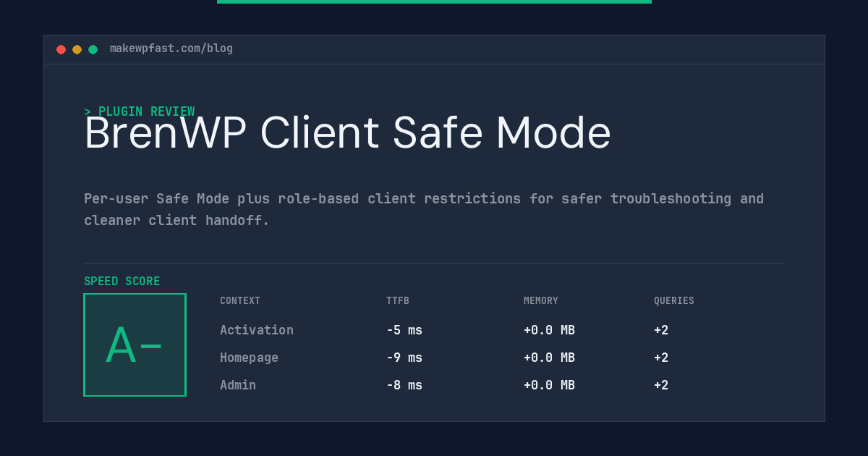Click the yellow window dot
The image size is (868, 456).
coord(77,49)
